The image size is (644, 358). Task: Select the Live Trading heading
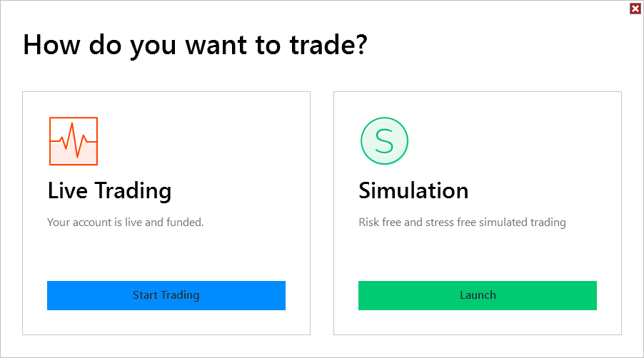(109, 191)
